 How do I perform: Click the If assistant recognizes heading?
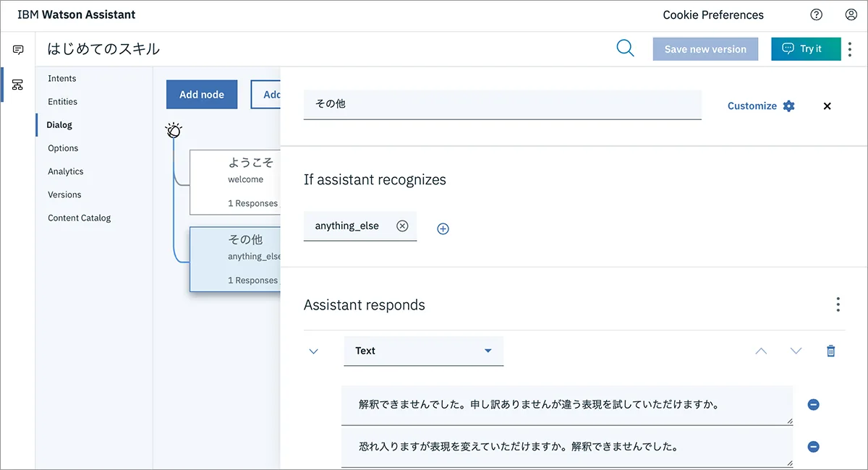(x=375, y=179)
